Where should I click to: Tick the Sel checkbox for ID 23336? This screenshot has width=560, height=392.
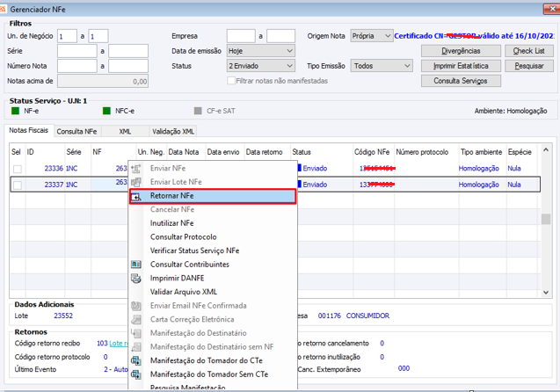coord(18,169)
